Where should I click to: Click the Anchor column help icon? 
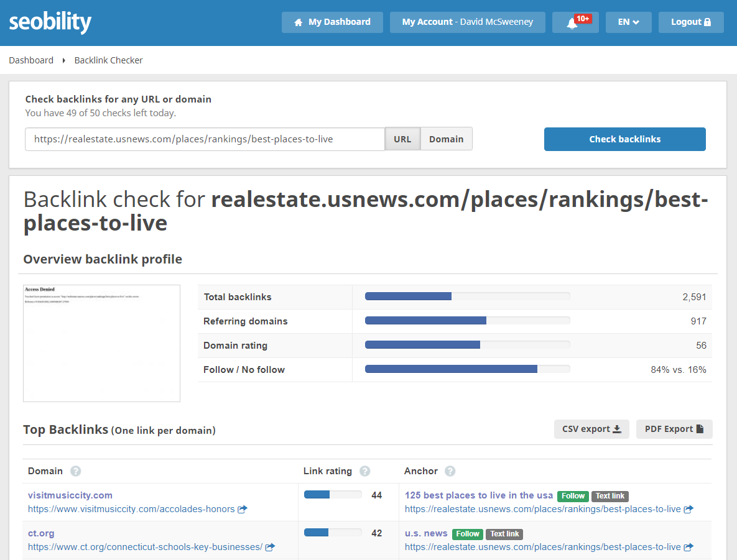coord(450,471)
